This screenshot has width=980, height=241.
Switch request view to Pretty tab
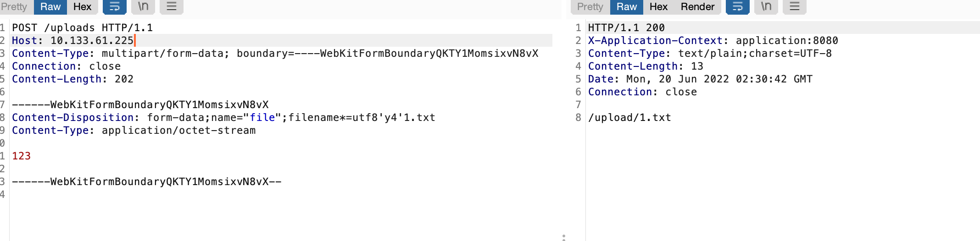[x=14, y=6]
